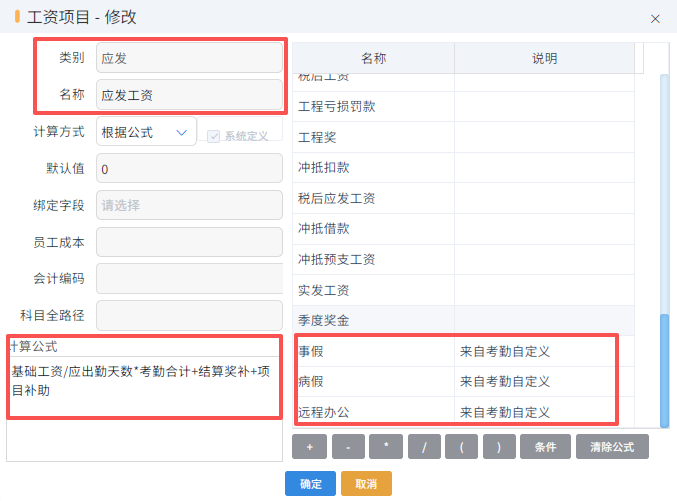The width and height of the screenshot is (677, 501).
Task: Click 来自考勤自定义 in the 病假 row
Action: [505, 382]
